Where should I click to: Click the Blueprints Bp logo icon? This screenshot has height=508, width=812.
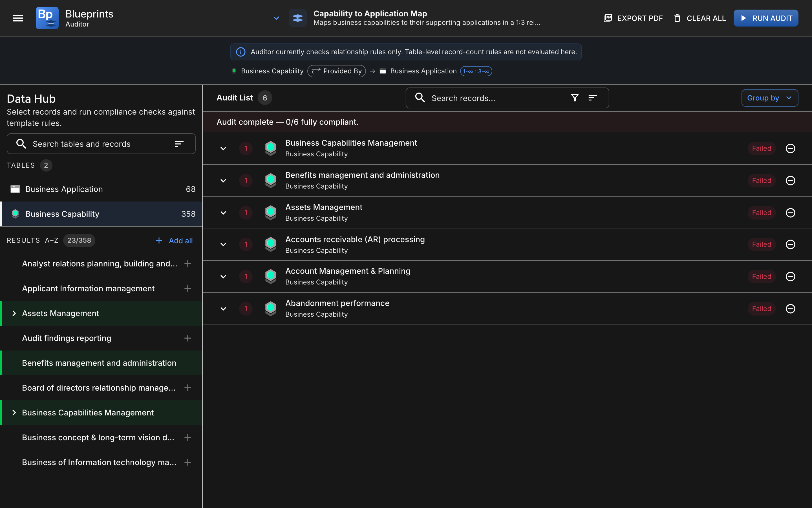pos(47,18)
